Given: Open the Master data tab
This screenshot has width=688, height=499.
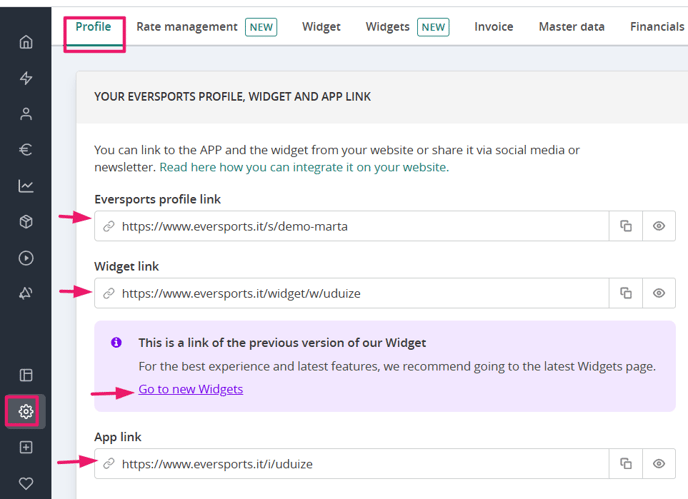Looking at the screenshot, I should 572,27.
